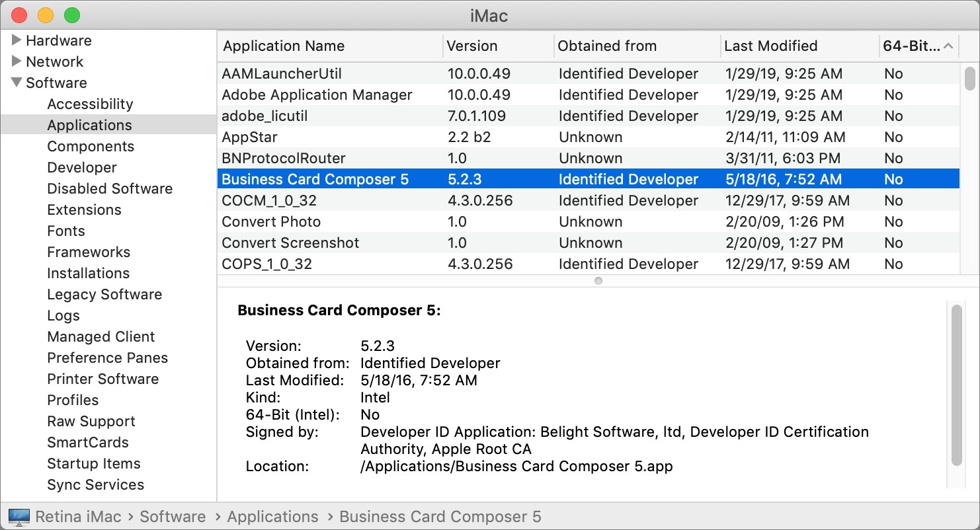Select Fonts in the sidebar

(x=65, y=231)
